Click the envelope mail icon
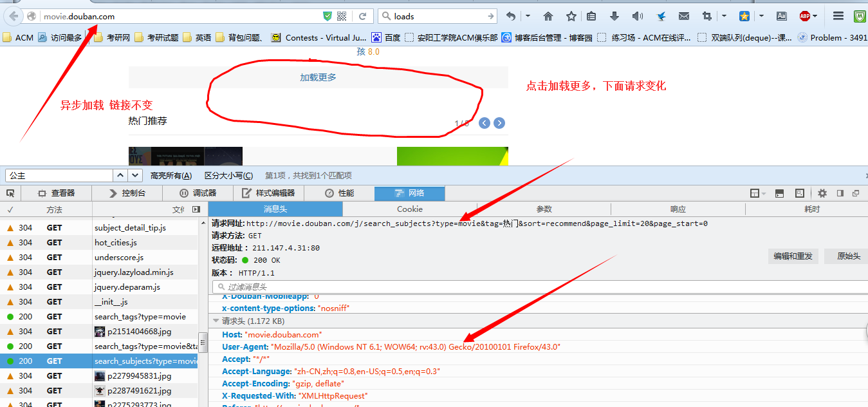The width and height of the screenshot is (868, 407). tap(683, 16)
